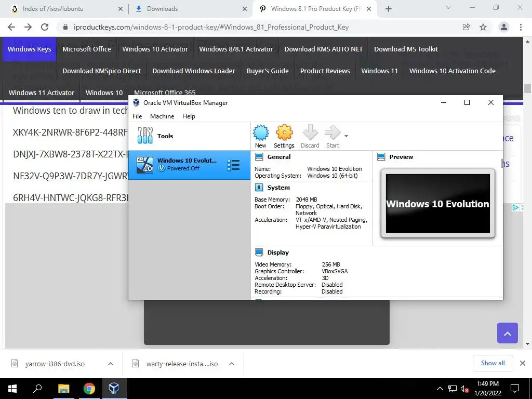Open the Windows Start menu

click(12, 389)
